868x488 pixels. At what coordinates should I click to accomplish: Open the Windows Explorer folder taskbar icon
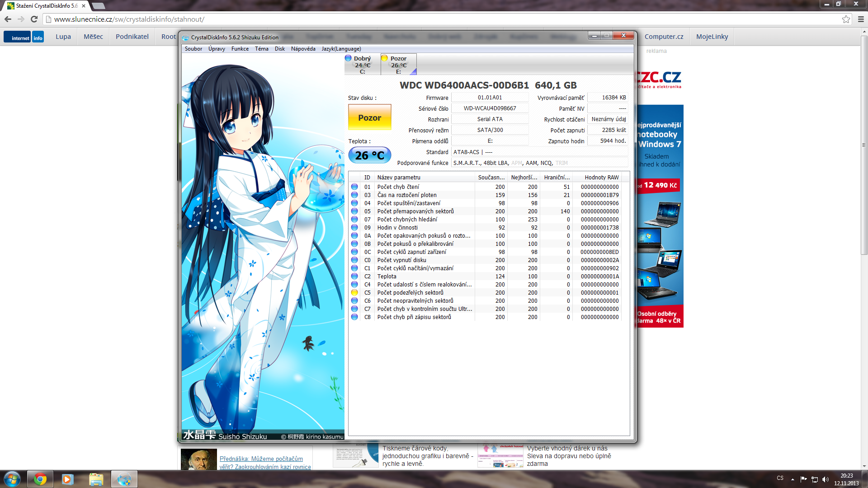pos(96,479)
